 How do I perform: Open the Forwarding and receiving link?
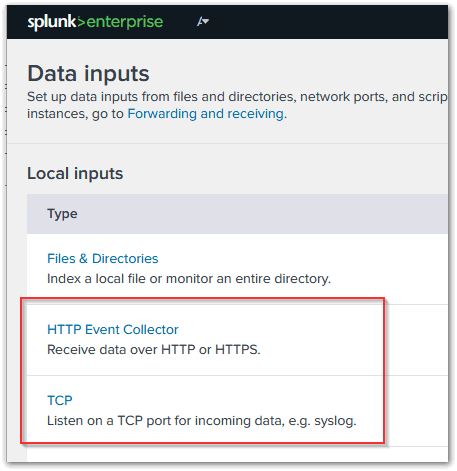point(206,114)
